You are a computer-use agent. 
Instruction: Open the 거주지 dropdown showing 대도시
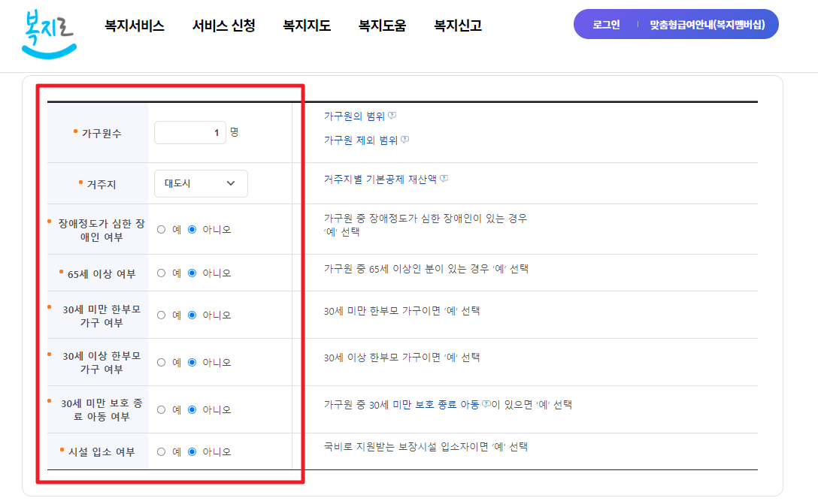(x=201, y=183)
